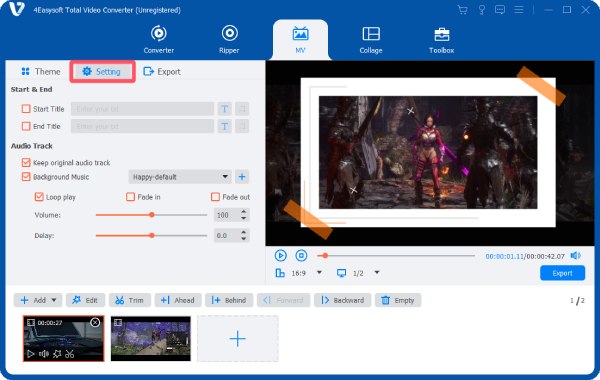Open the Converter module
The image size is (600, 380).
[x=158, y=39]
